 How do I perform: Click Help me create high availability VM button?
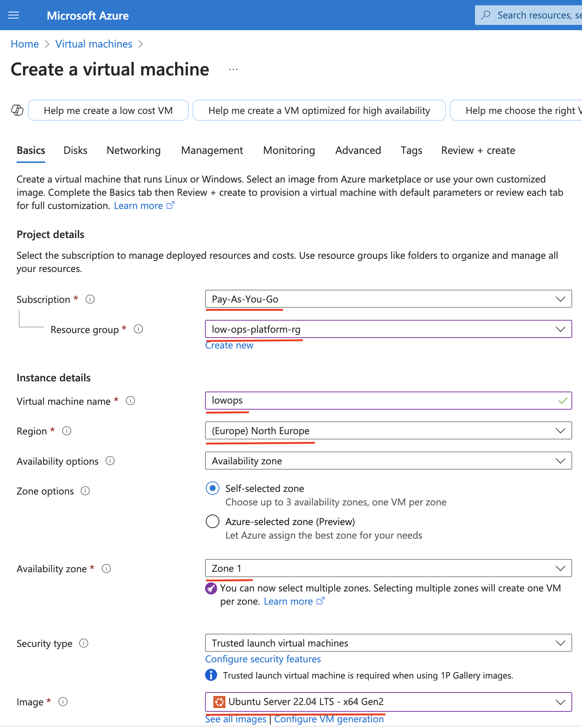(319, 110)
